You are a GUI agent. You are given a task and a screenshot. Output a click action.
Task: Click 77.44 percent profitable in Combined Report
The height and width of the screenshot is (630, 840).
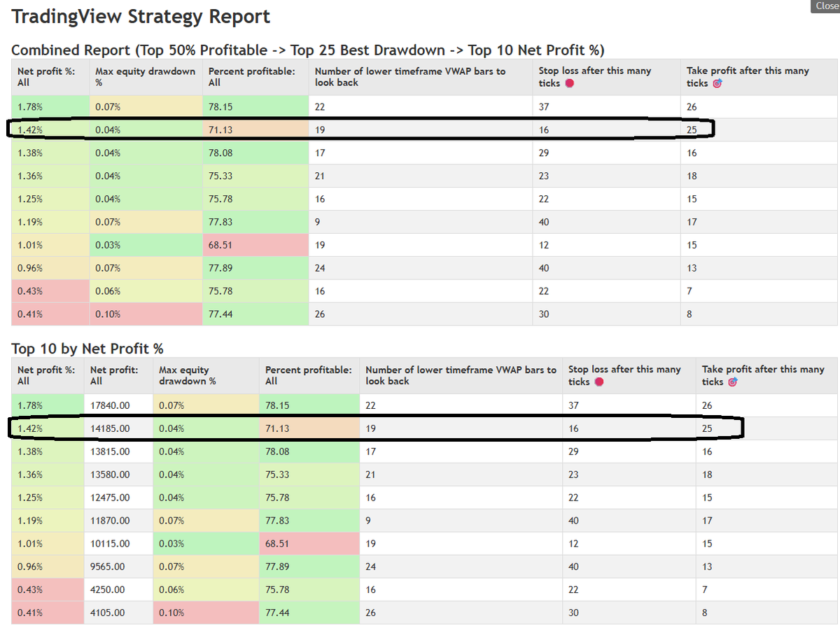click(x=255, y=314)
